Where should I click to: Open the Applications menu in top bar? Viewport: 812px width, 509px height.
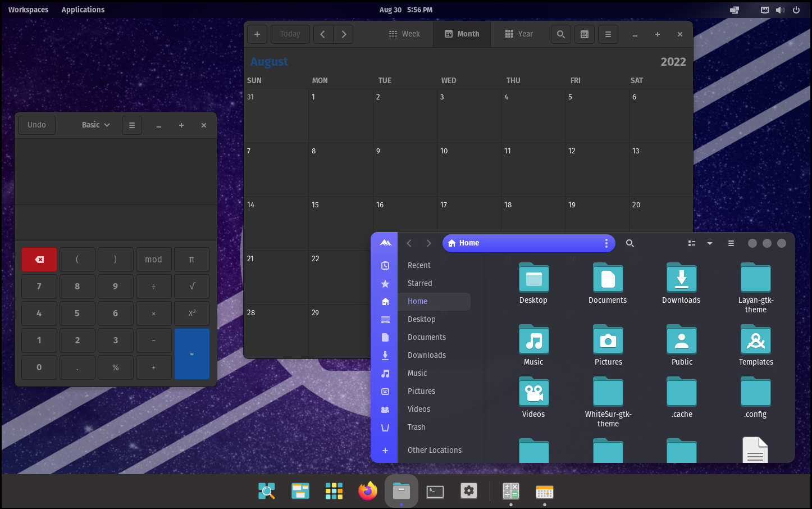(x=83, y=10)
